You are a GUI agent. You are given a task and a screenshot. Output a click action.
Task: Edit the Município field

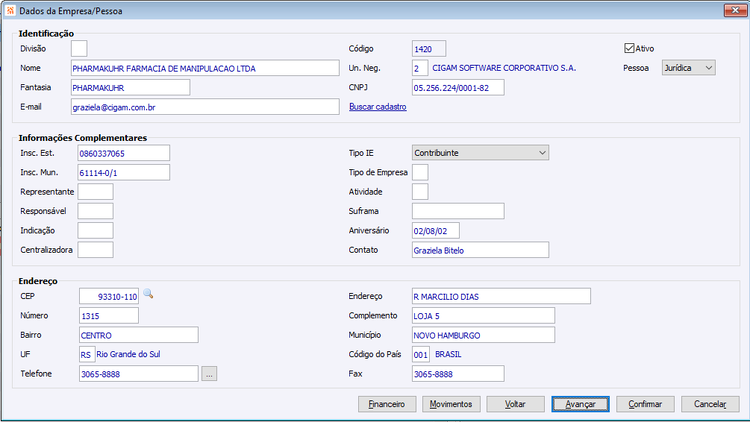point(483,335)
